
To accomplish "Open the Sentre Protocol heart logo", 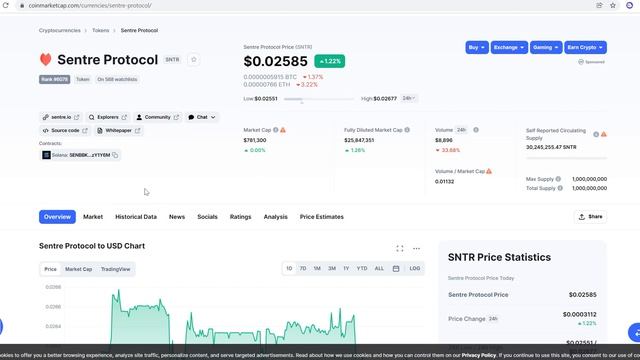I will click(46, 60).
